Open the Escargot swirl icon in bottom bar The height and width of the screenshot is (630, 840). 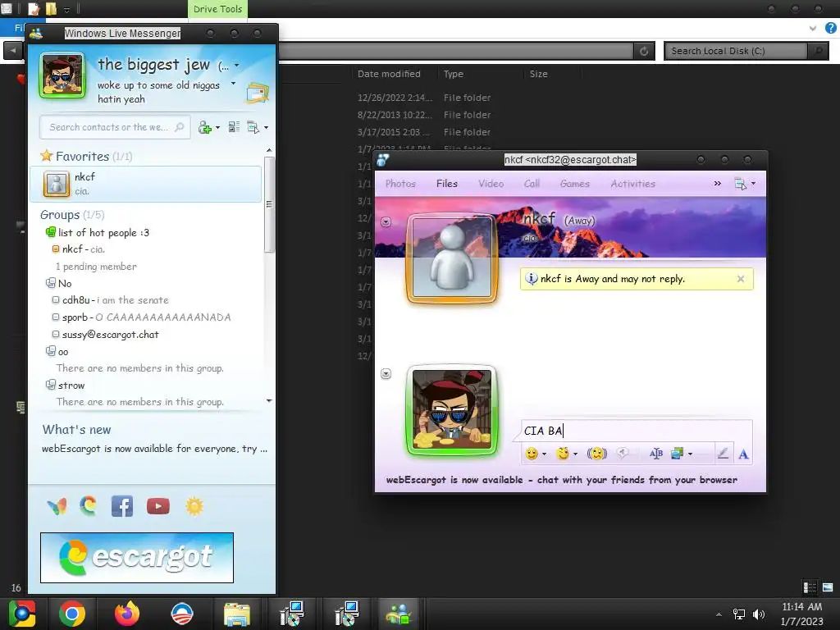(89, 505)
